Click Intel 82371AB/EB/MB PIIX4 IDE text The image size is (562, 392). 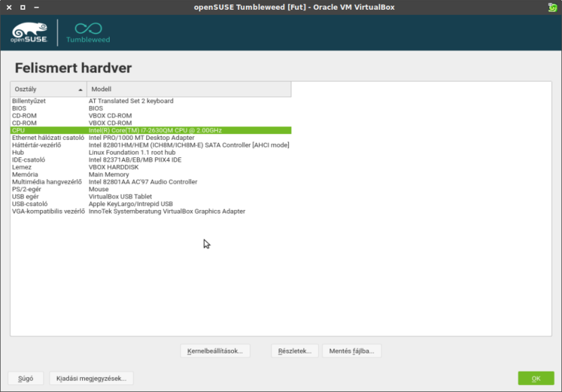tap(135, 159)
